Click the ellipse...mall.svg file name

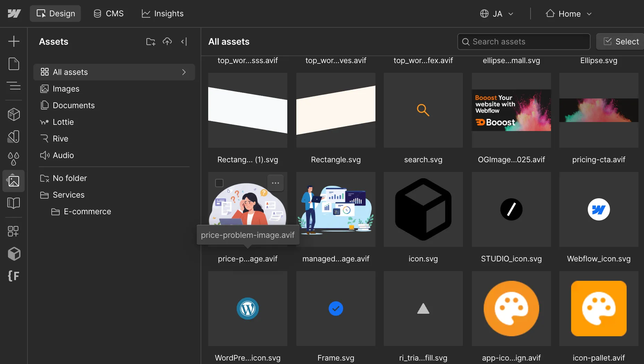[x=511, y=60]
